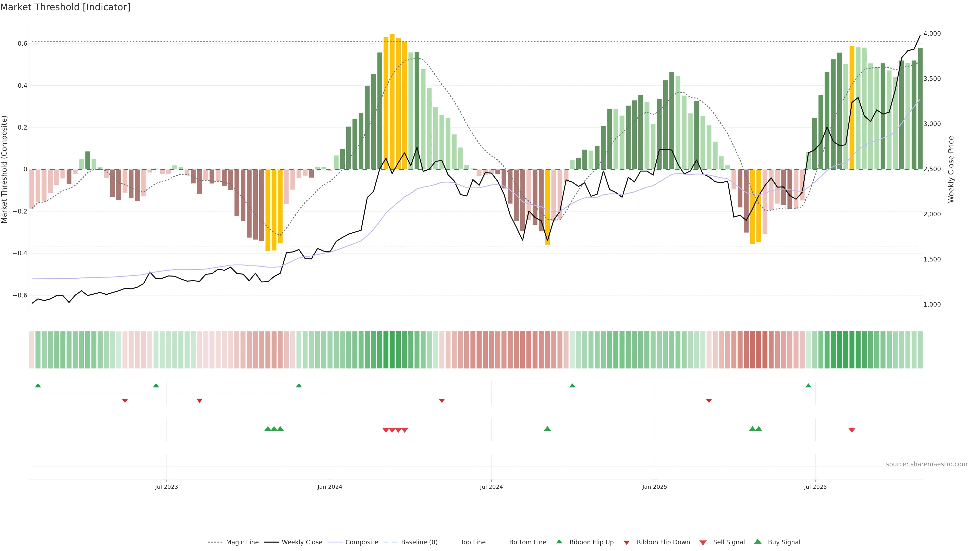The height and width of the screenshot is (551, 980).
Task: Click the Ribbon Flip Down legend triangle
Action: pyautogui.click(x=627, y=543)
